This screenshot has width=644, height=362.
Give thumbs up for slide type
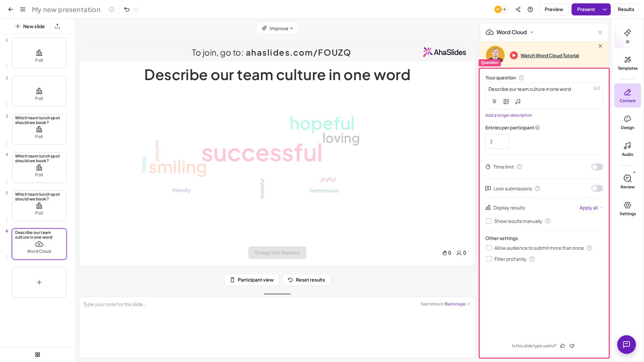pos(562,346)
